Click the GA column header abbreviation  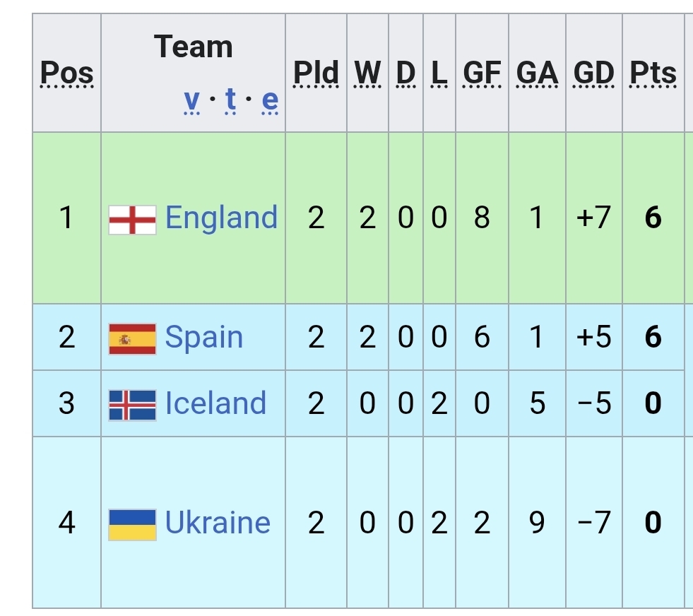click(537, 73)
